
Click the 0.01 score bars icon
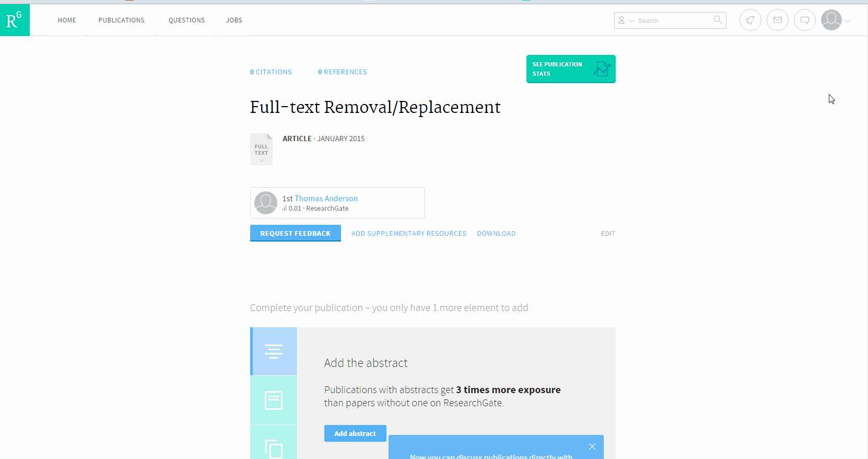(x=285, y=209)
